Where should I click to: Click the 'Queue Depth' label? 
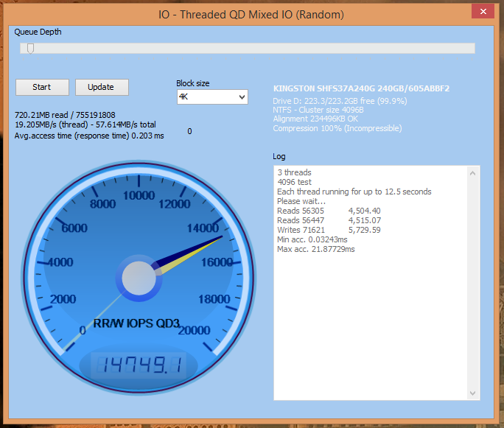click(x=38, y=32)
